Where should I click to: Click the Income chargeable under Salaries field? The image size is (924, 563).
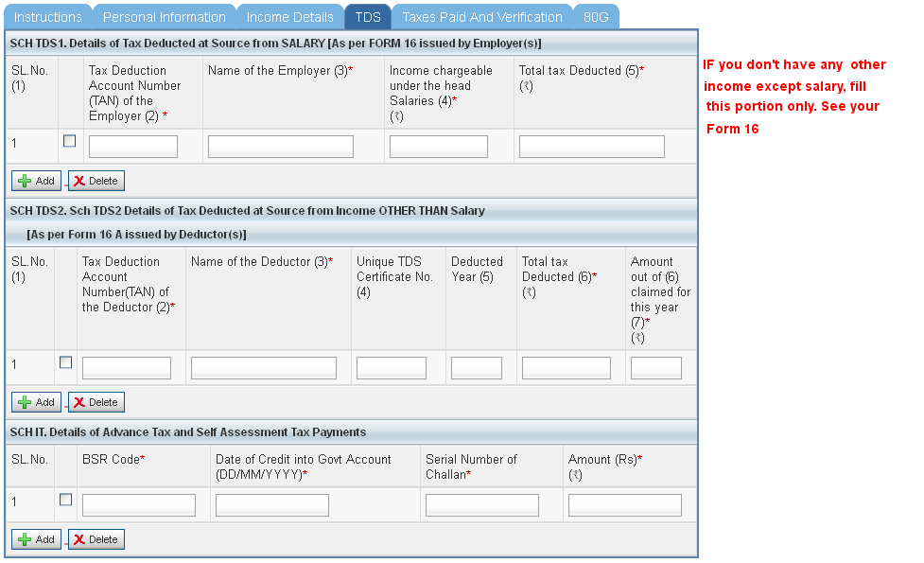[x=438, y=146]
